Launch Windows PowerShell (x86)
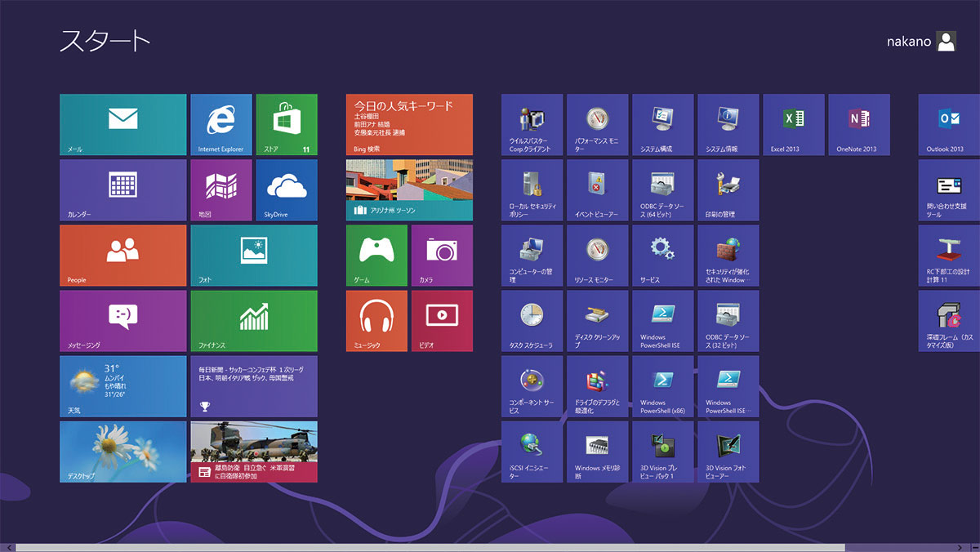980x552 pixels. click(x=663, y=385)
